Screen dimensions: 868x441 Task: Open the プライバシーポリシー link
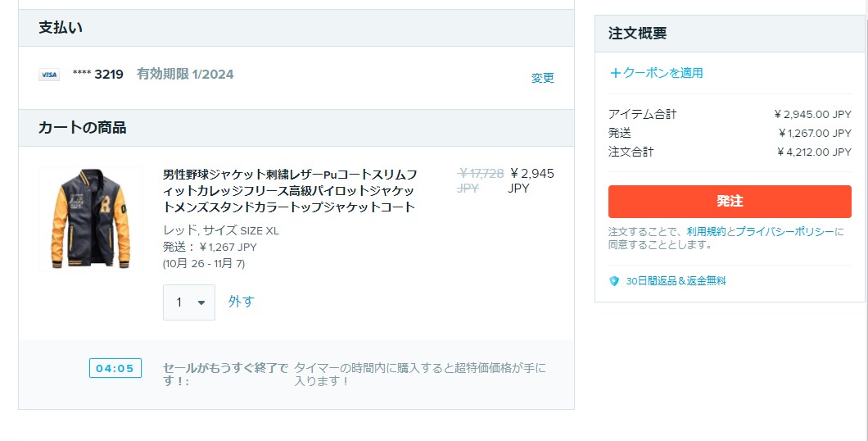point(784,232)
